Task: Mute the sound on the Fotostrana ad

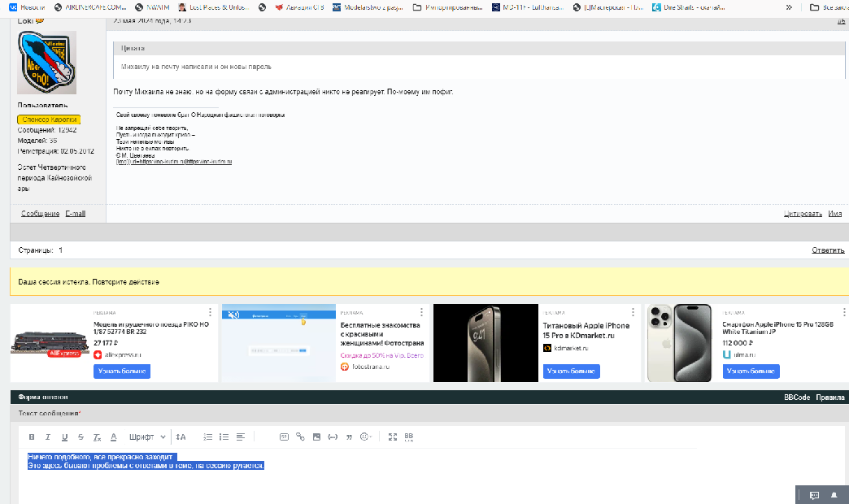Action: pos(234,315)
